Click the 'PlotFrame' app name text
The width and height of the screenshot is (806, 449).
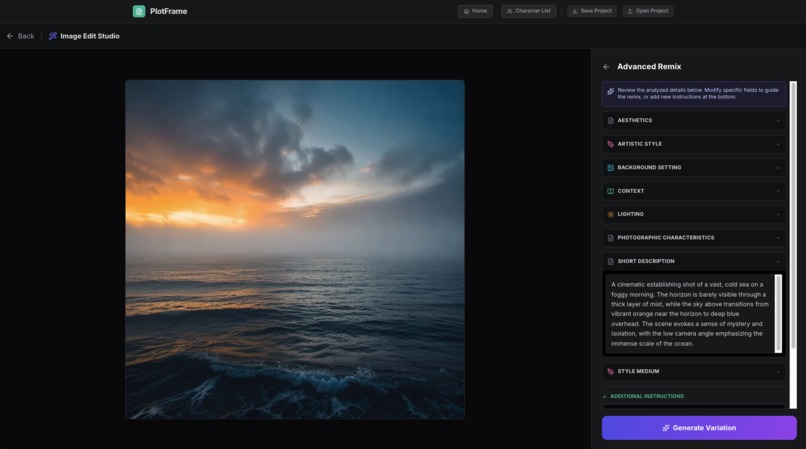(169, 11)
